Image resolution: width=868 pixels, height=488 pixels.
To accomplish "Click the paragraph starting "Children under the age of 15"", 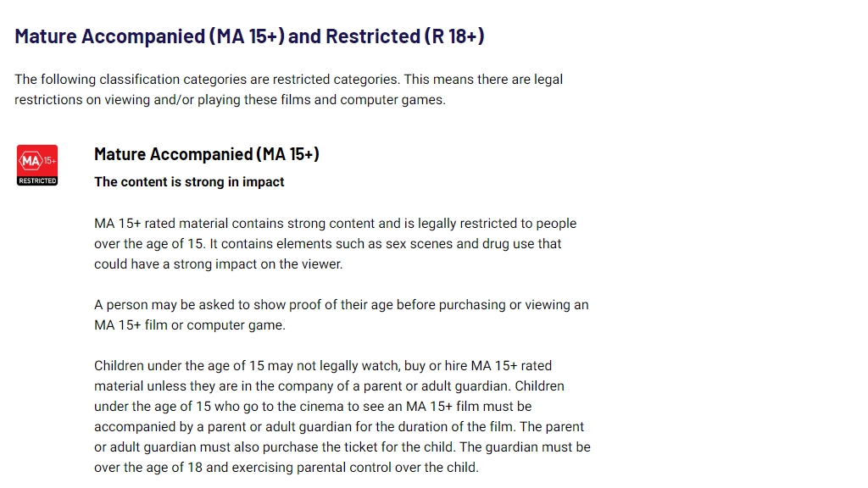I will (x=342, y=417).
